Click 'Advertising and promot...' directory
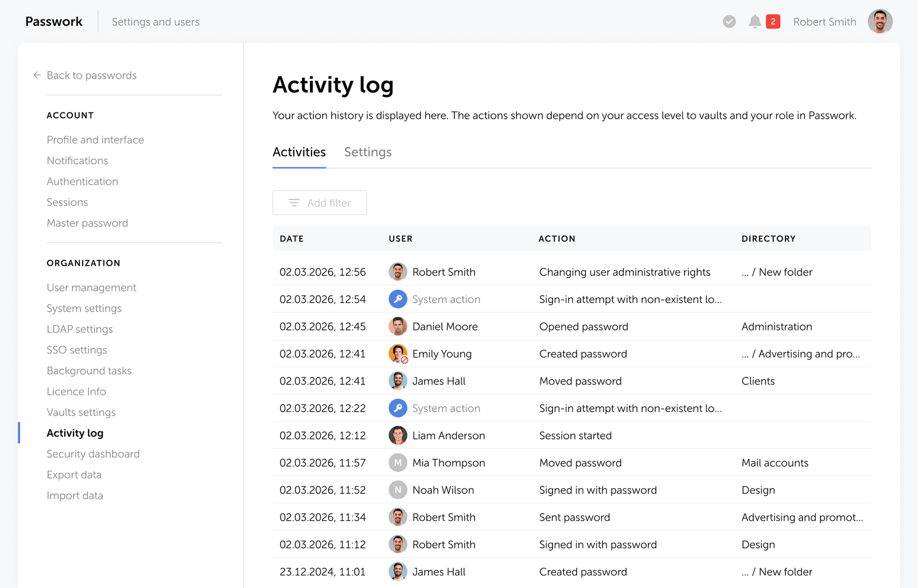Viewport: 918px width, 588px height. [802, 517]
